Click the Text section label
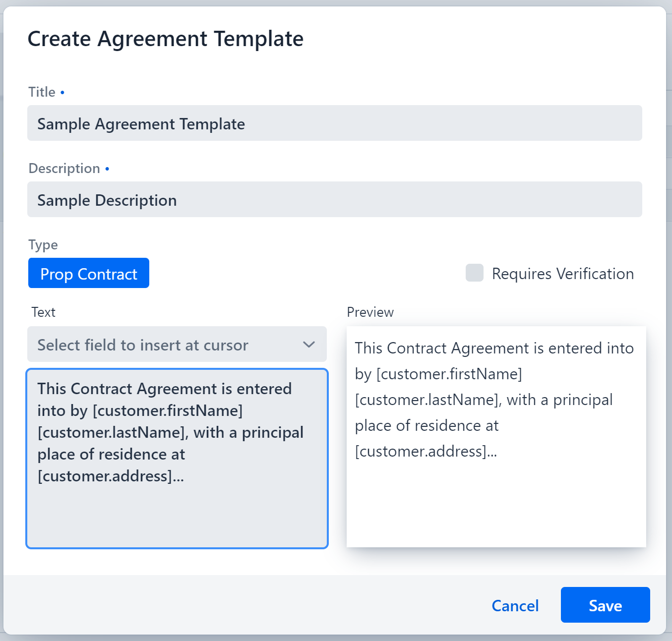 point(43,312)
